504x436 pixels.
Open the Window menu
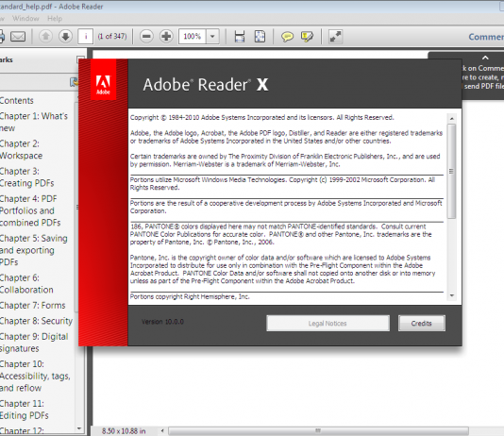(25, 18)
